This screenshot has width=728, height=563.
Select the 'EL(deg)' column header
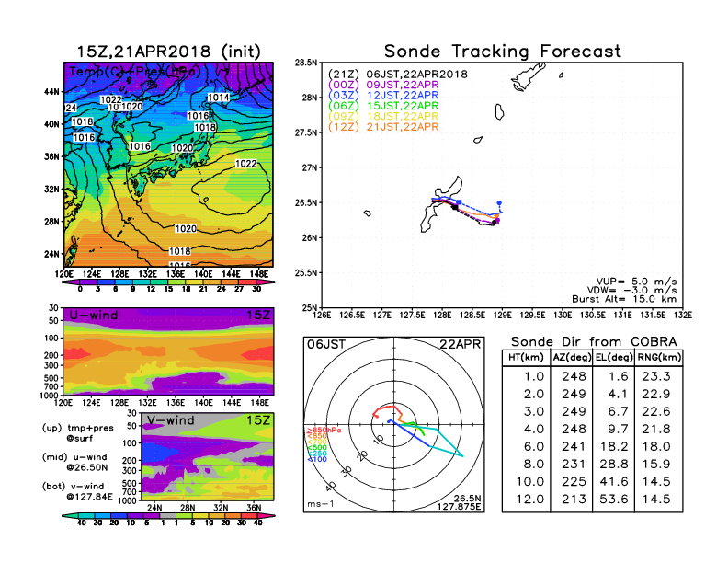[614, 358]
